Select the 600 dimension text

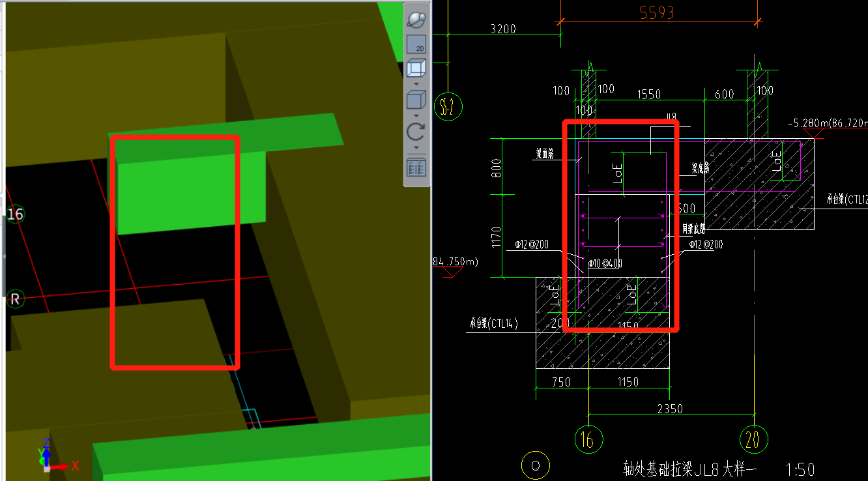tap(724, 95)
